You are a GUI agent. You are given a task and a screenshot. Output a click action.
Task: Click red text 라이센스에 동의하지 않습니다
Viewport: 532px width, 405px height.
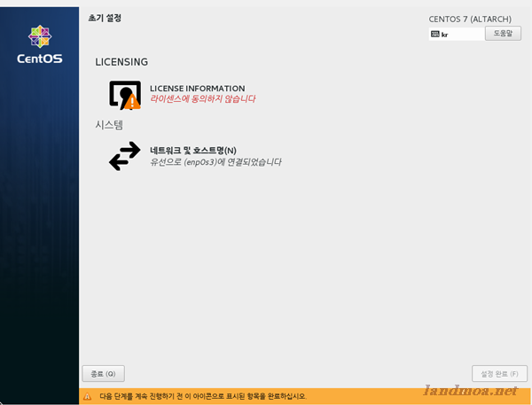tap(202, 99)
